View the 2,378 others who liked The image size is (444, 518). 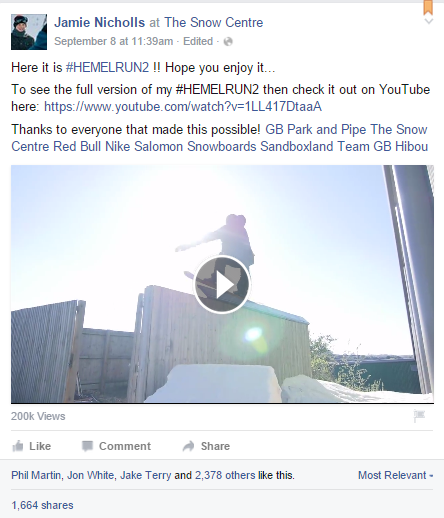click(x=225, y=475)
